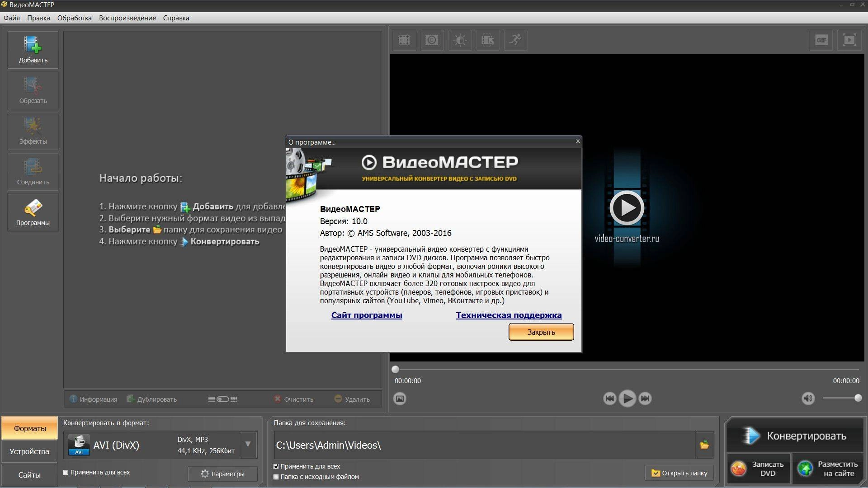Skip to next file in player
Screen dimensions: 868x488
(645, 399)
